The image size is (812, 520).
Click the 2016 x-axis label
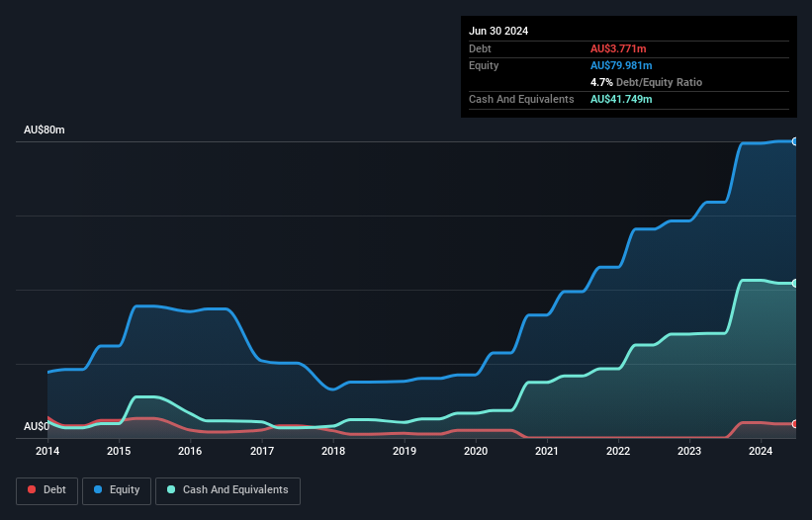coord(190,451)
